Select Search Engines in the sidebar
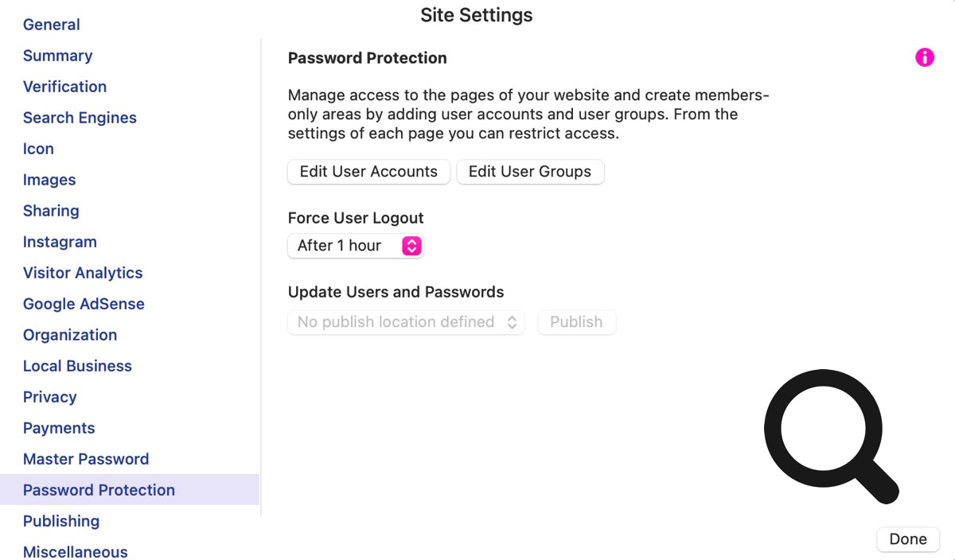The image size is (955, 560). point(80,118)
